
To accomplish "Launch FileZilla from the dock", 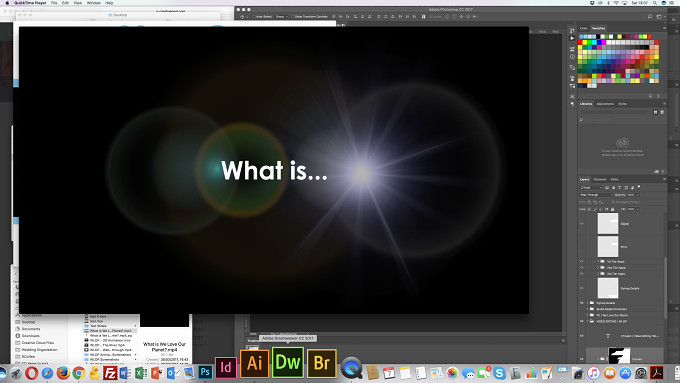I will (110, 373).
